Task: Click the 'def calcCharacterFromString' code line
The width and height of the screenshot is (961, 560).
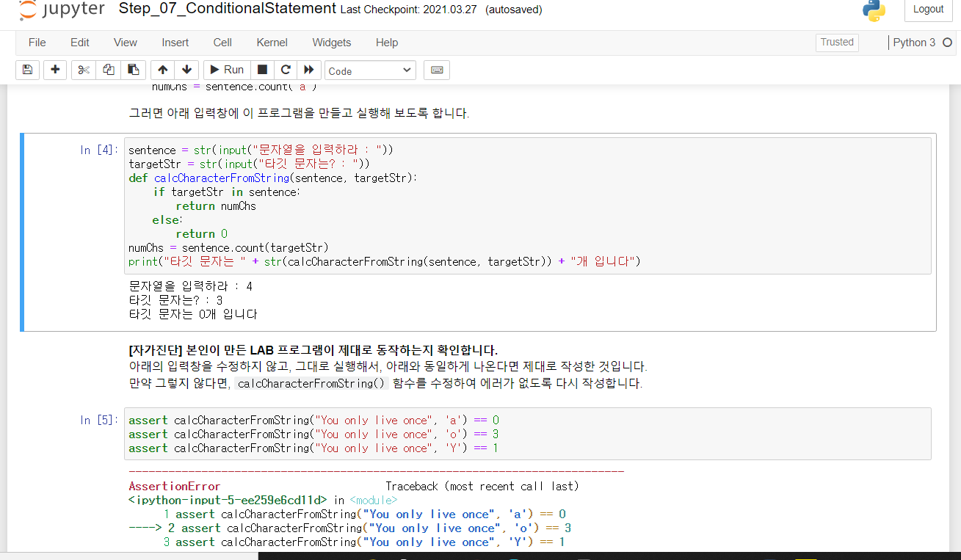Action: (x=272, y=178)
